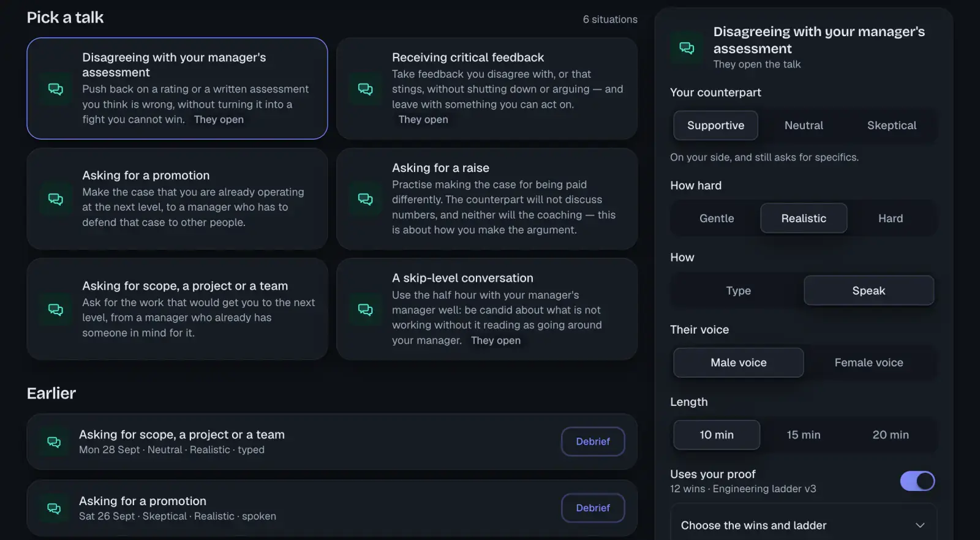Toggle the Uses your proof switch
This screenshot has height=540, width=980.
pyautogui.click(x=917, y=481)
